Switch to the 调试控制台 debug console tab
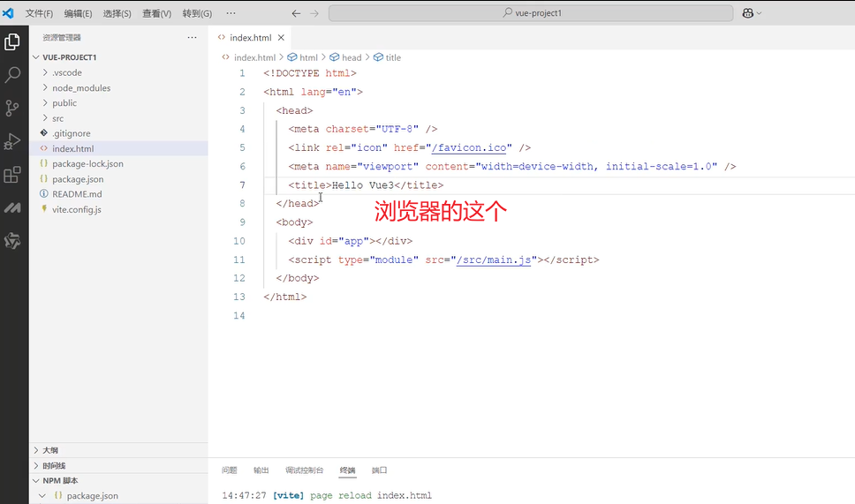The height and width of the screenshot is (504, 855). [x=304, y=470]
